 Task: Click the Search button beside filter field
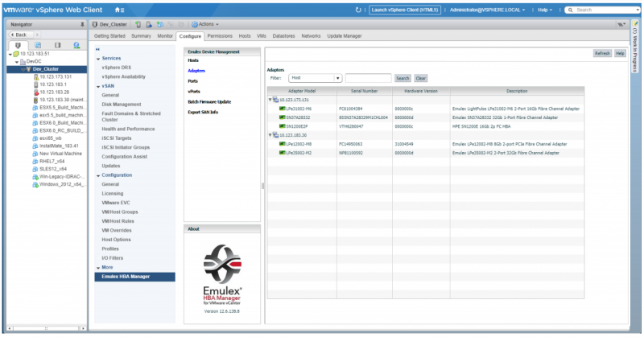coord(402,78)
